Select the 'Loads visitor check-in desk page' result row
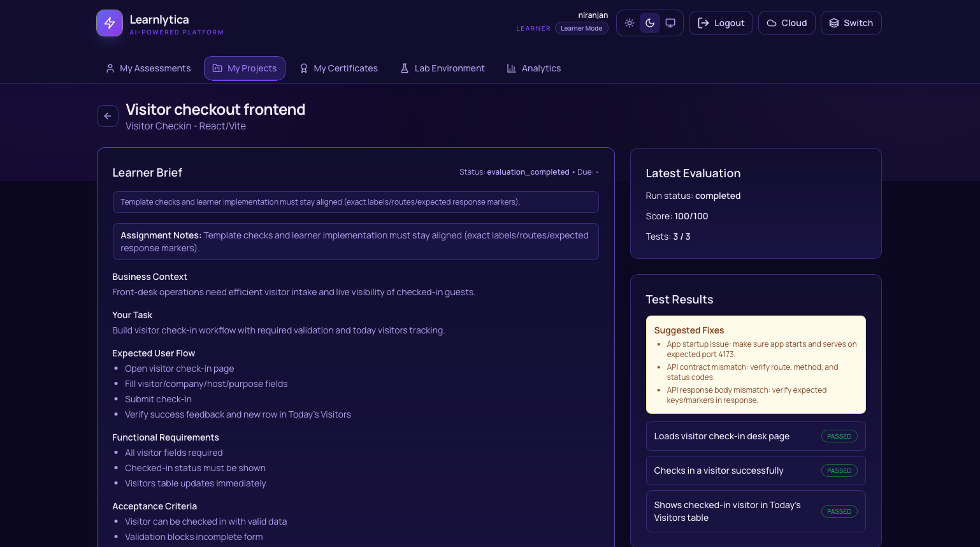 coord(756,436)
